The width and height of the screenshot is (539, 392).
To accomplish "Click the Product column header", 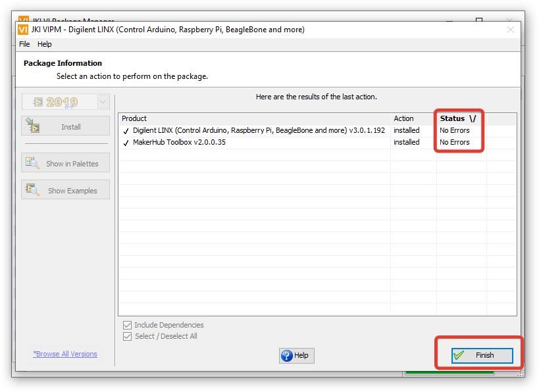I will (134, 118).
